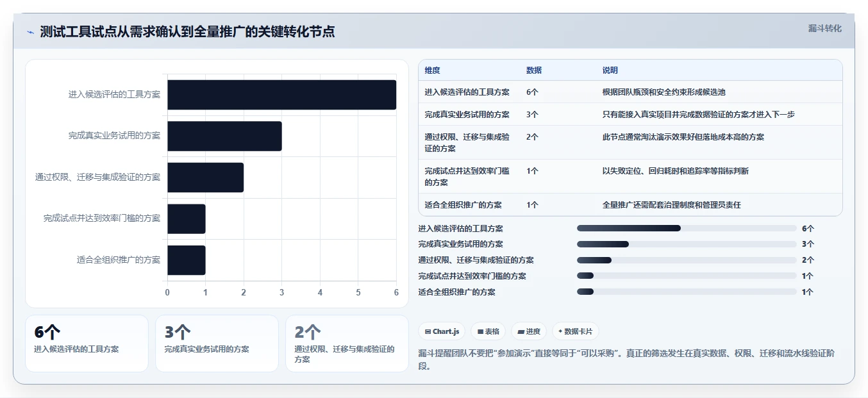Click the x-axis tick labeled 5
Viewport: 868px width, 398px height.
[358, 292]
